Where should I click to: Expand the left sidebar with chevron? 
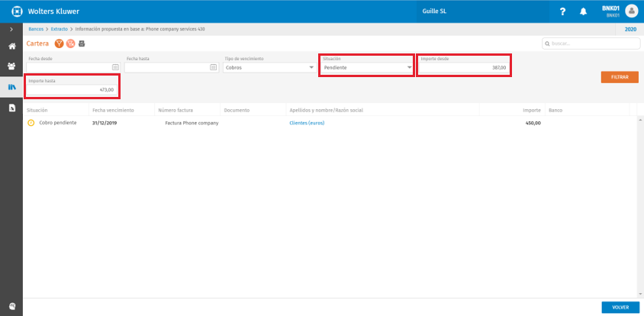tap(11, 30)
